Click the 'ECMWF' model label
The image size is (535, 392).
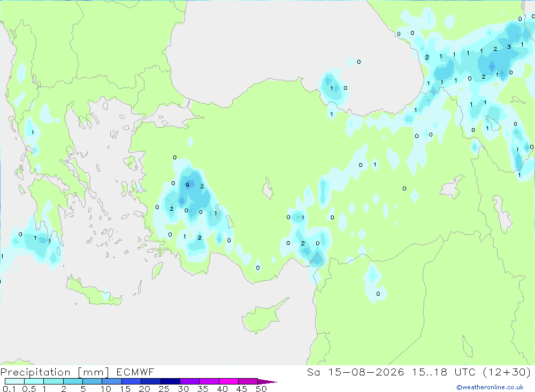(x=135, y=372)
